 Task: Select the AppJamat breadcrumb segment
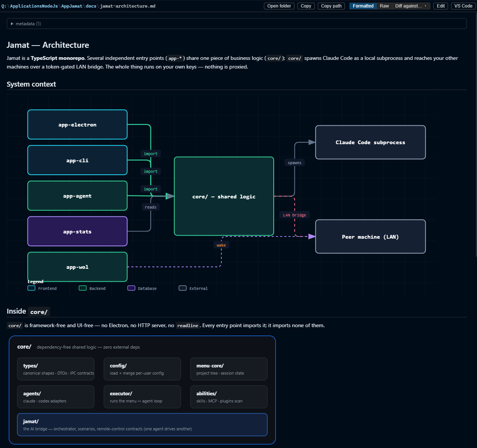click(x=72, y=6)
